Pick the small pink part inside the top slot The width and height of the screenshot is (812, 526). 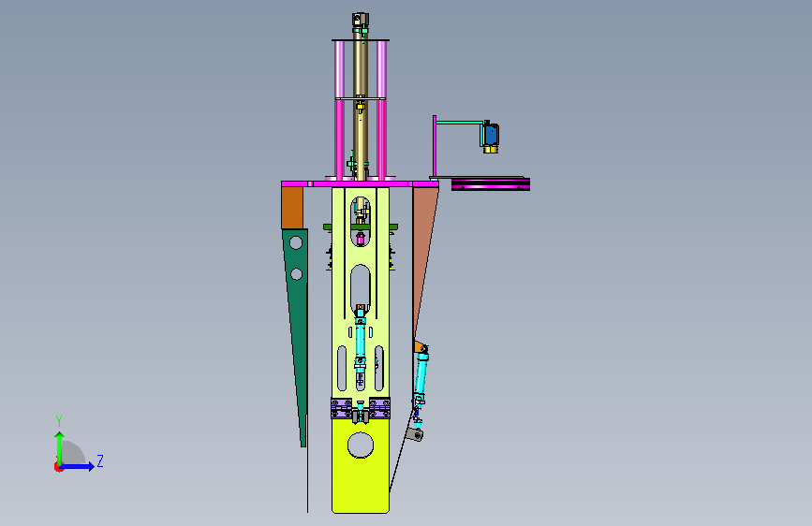(x=361, y=238)
